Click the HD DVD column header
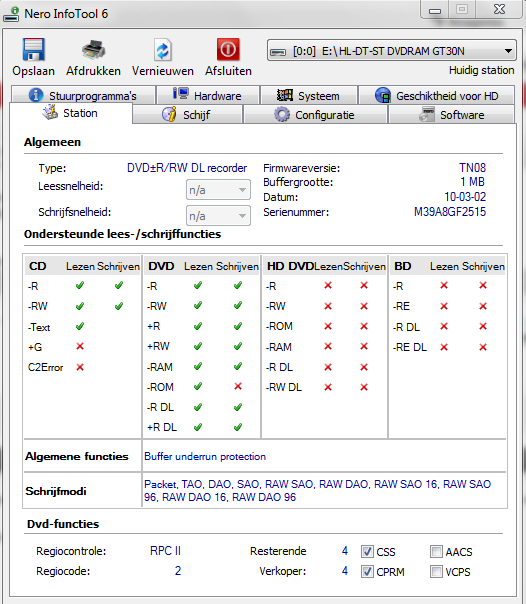 click(290, 266)
